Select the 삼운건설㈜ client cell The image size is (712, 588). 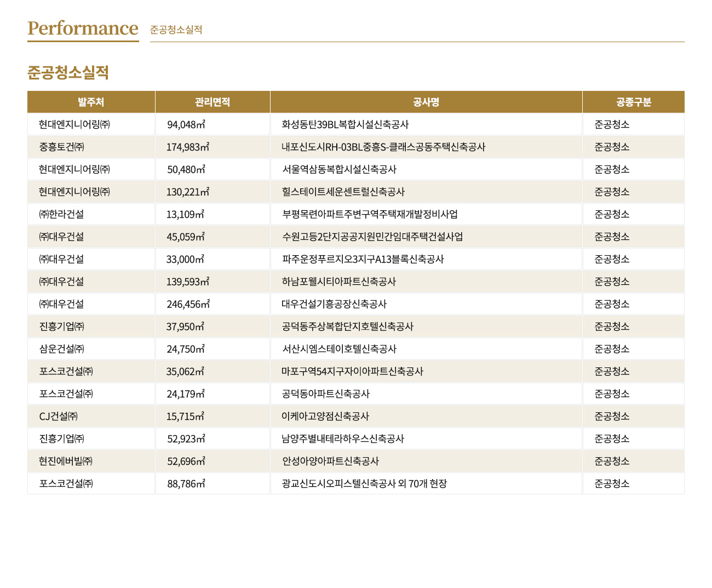click(61, 349)
